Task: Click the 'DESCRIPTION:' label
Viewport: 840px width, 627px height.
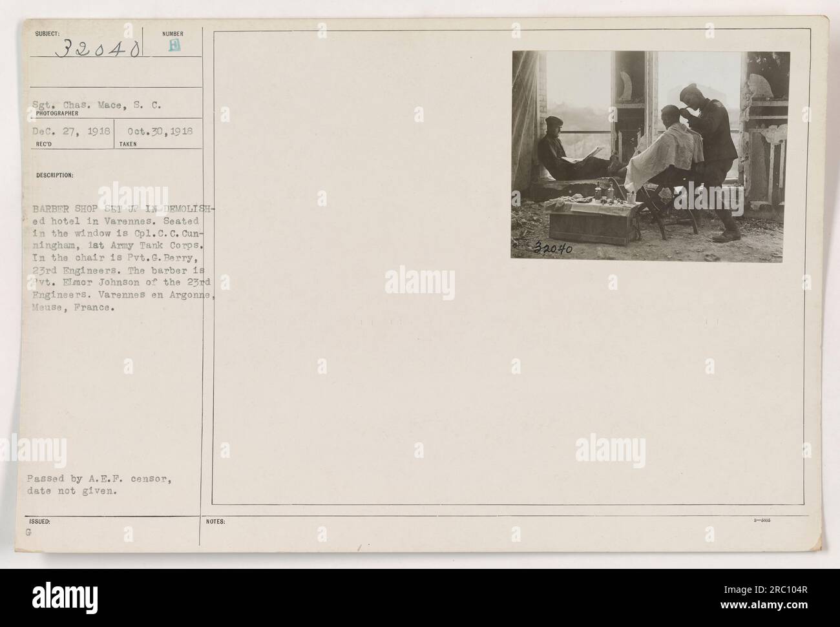Action: tap(56, 174)
